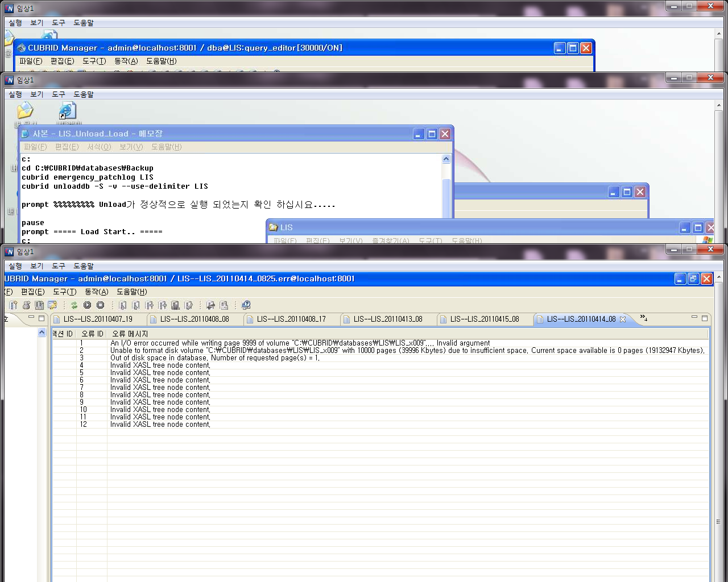
Task: Select the 'An I/O error occurred' row
Action: tap(380, 343)
